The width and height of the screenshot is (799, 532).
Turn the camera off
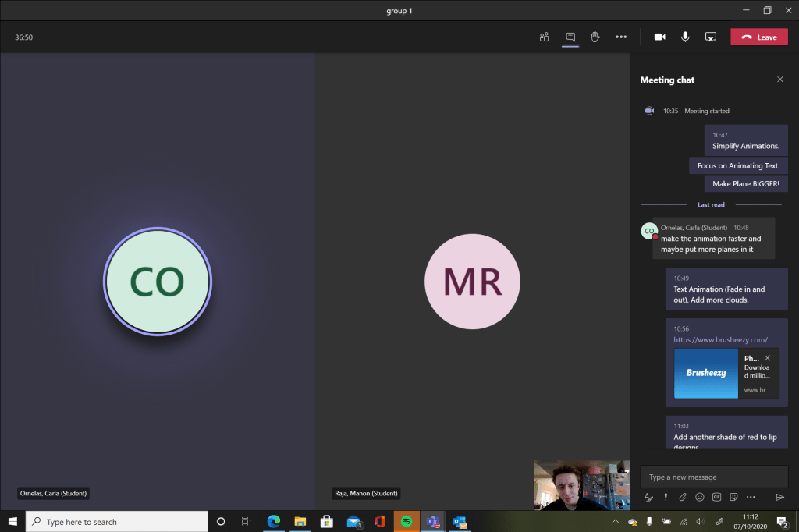pos(659,37)
